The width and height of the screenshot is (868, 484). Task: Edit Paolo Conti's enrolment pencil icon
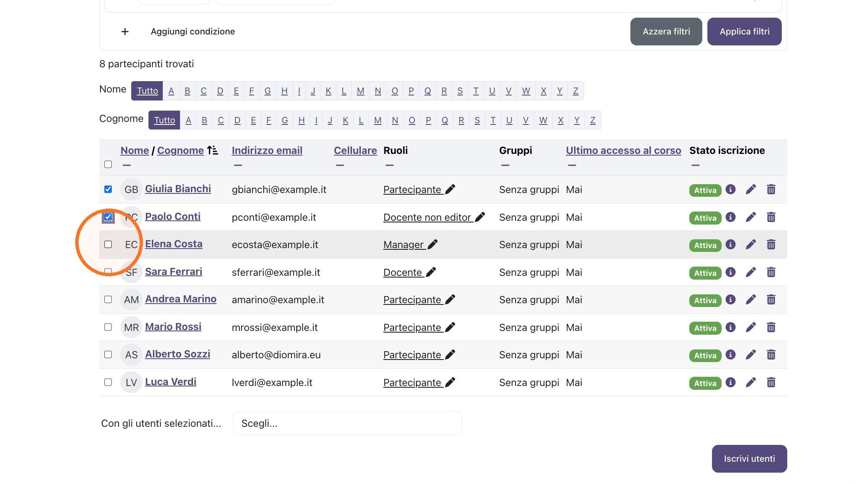tap(751, 217)
